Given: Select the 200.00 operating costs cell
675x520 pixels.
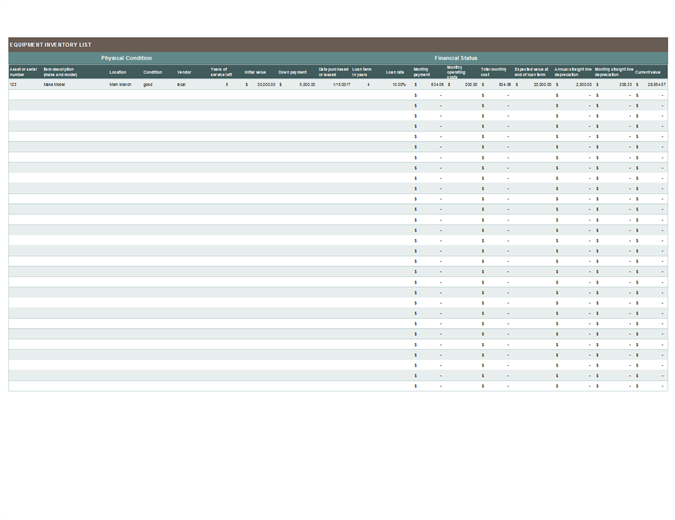Looking at the screenshot, I should coord(463,85).
